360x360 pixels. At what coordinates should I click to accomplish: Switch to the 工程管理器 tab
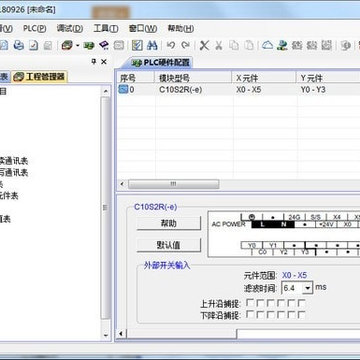[x=39, y=77]
